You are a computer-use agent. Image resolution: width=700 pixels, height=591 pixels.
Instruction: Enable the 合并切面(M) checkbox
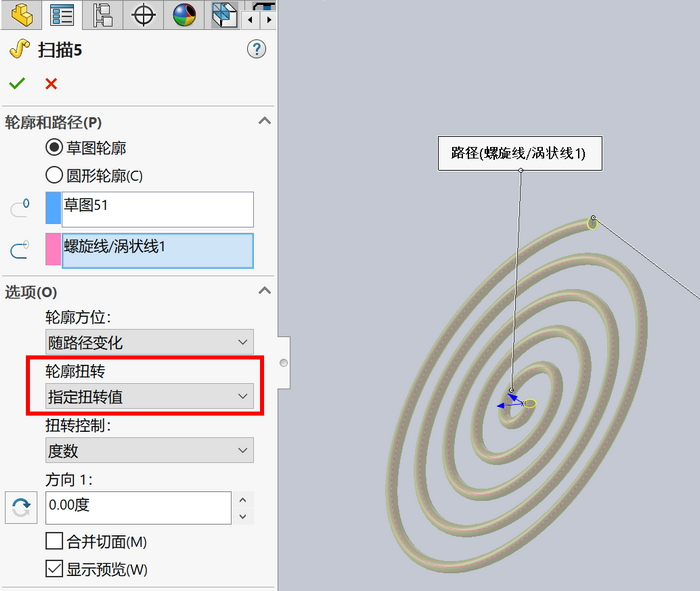54,541
